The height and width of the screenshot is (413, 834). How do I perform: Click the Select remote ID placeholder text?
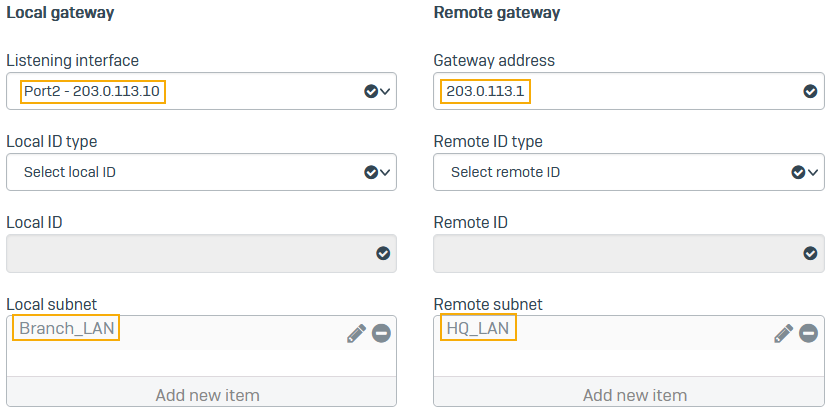[x=505, y=172]
